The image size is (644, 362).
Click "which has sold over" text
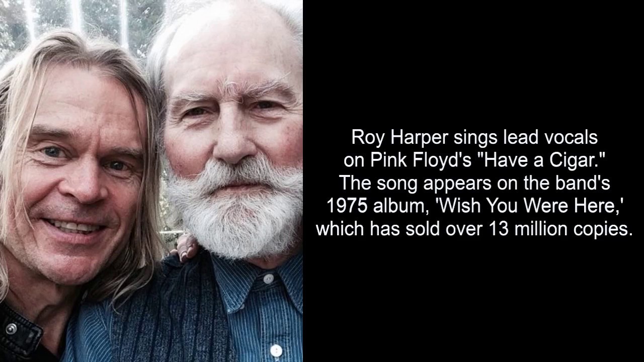click(x=399, y=229)
